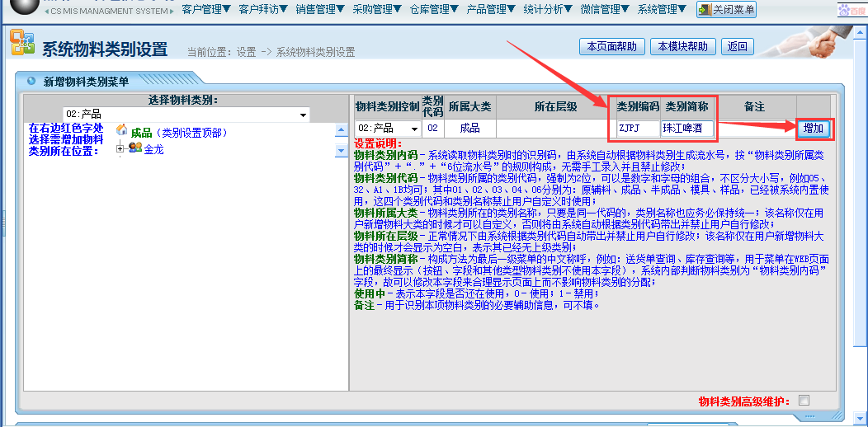Click the 使用中 bold heading
The height and width of the screenshot is (427, 868).
tap(370, 293)
